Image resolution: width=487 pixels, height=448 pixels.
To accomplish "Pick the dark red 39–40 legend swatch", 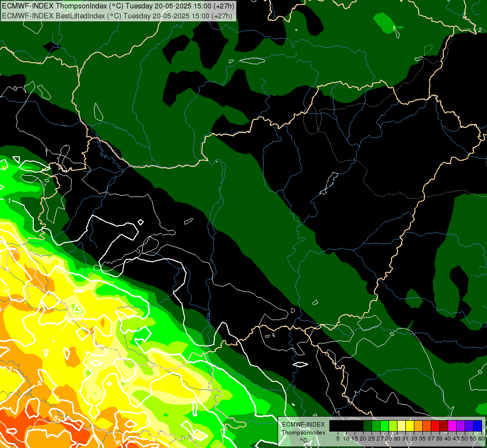I will coord(444,426).
